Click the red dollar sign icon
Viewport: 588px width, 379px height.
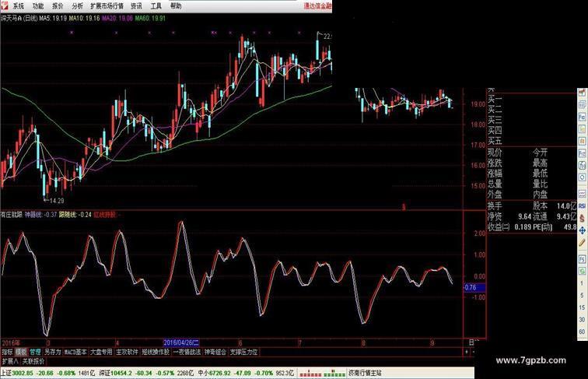pos(582,218)
